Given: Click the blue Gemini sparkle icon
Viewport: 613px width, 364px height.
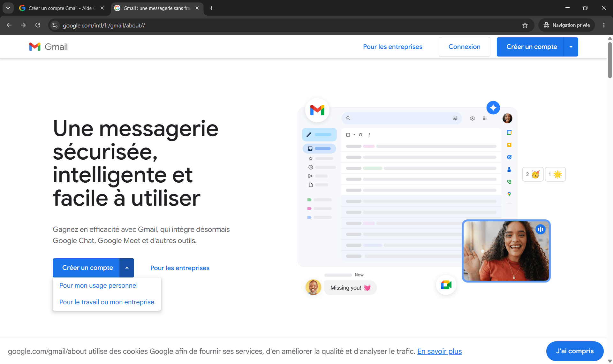Looking at the screenshot, I should (x=493, y=108).
